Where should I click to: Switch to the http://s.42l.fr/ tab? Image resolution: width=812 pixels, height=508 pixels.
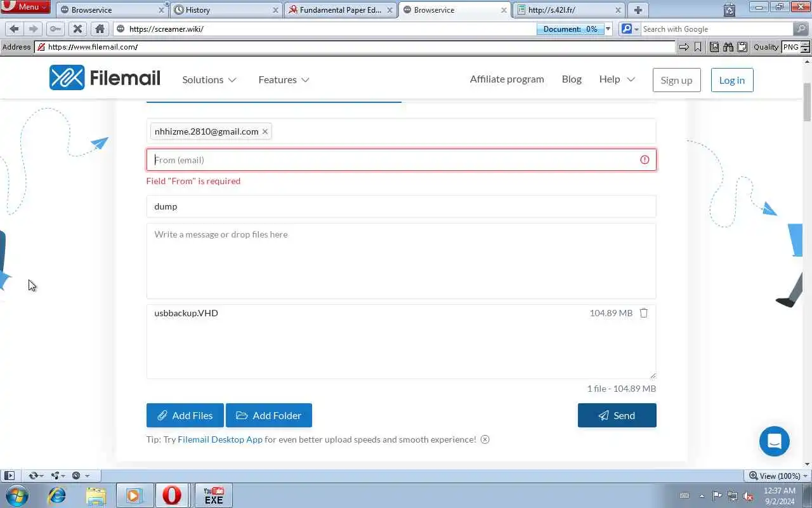point(568,10)
